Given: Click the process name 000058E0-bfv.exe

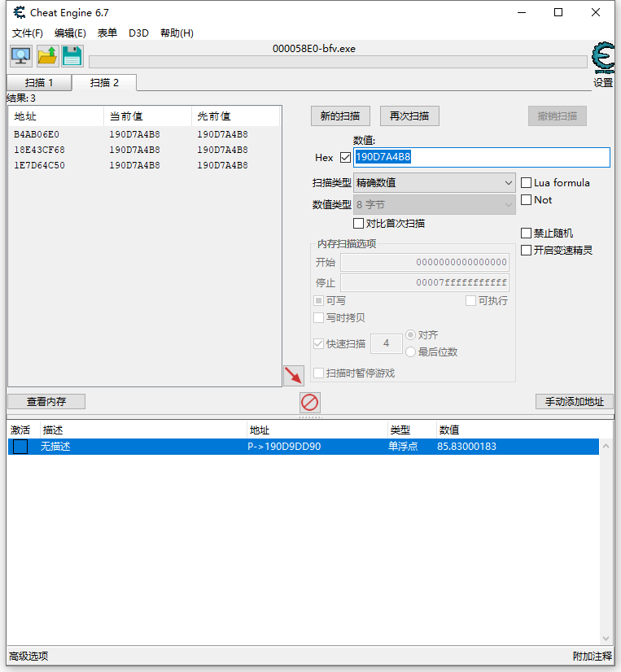Looking at the screenshot, I should pos(314,49).
